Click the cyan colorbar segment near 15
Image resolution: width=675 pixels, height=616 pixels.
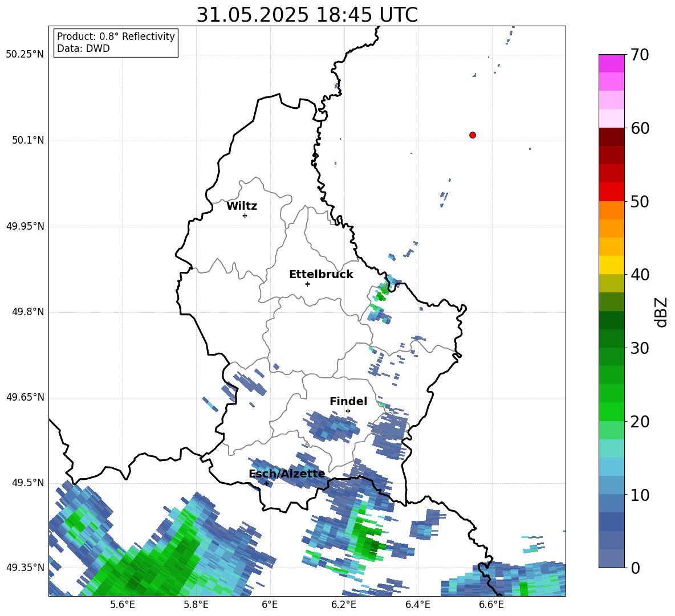tap(611, 448)
